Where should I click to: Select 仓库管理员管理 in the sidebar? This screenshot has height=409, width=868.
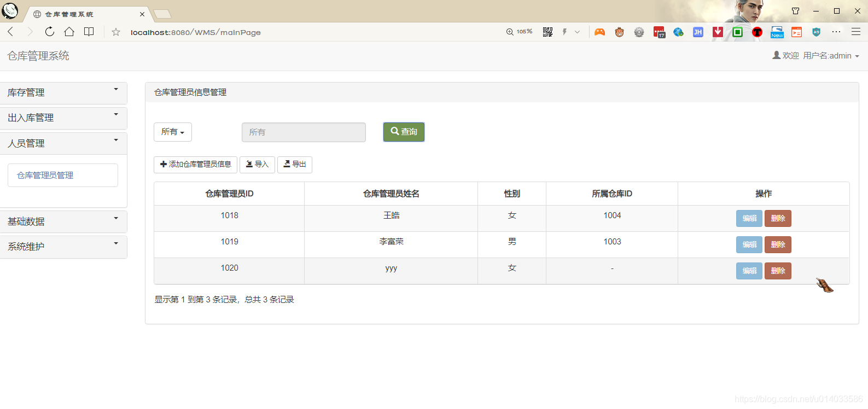click(x=63, y=175)
